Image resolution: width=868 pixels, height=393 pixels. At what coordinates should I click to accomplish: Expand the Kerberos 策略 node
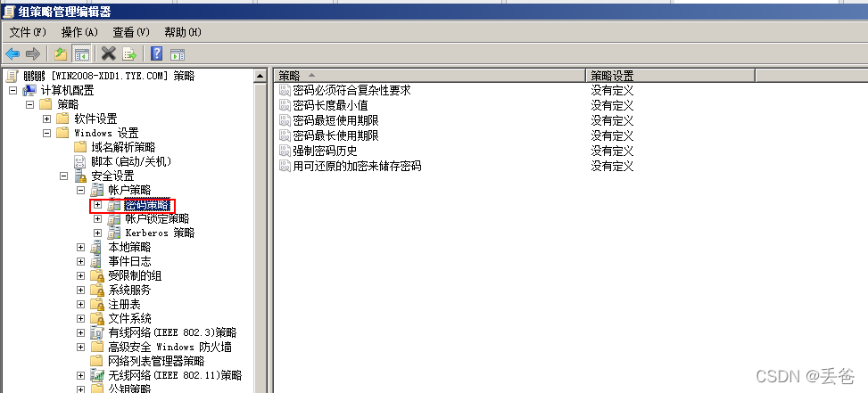98,233
